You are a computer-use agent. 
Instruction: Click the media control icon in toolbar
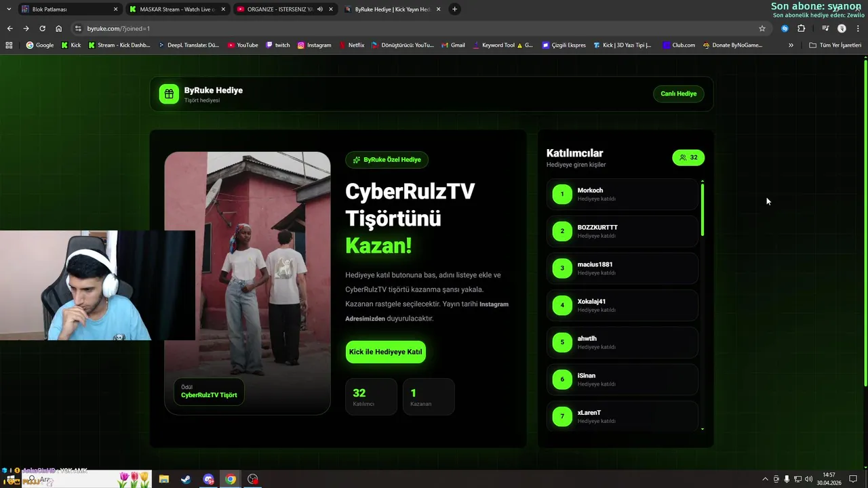(x=825, y=28)
